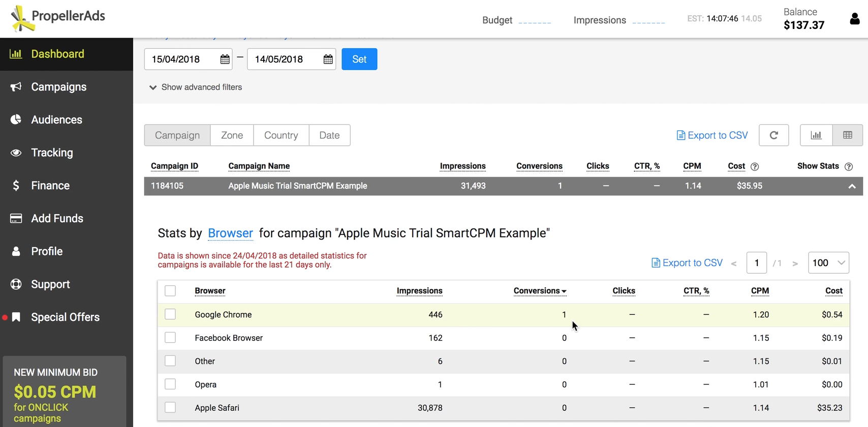
Task: Check the Apple Safari row checkbox
Action: [x=170, y=408]
